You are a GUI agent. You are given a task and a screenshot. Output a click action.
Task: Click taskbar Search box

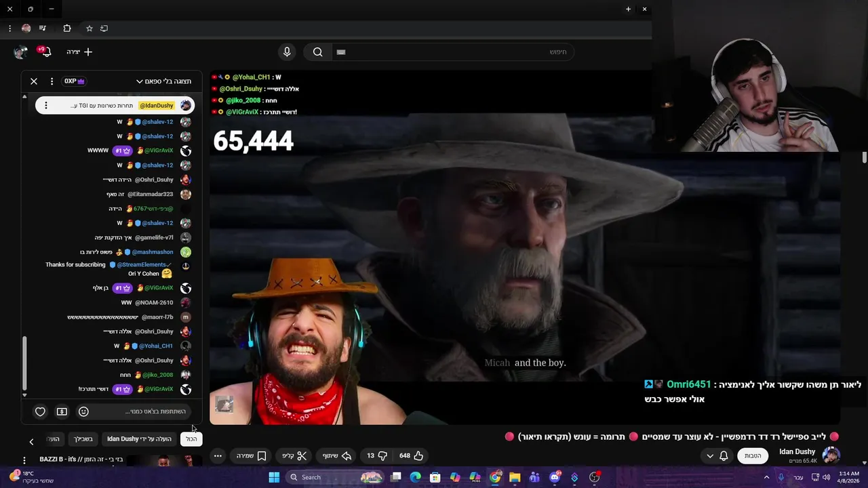tap(335, 477)
